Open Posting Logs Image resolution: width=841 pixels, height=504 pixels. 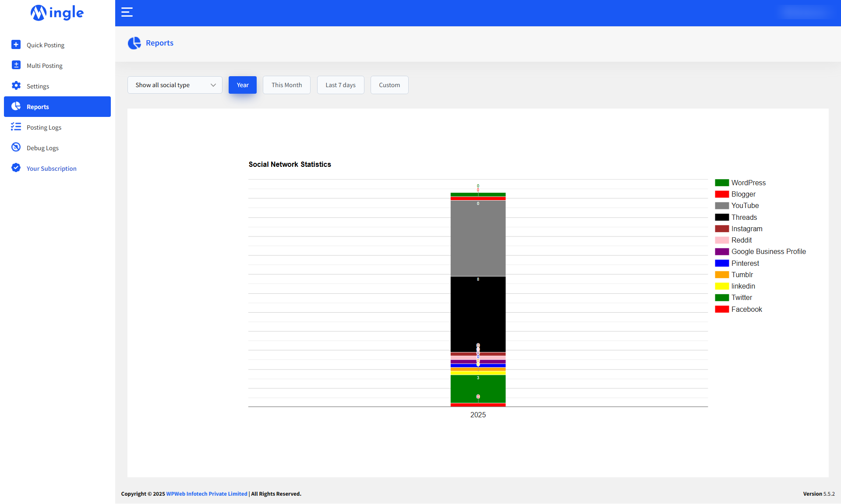(57, 127)
